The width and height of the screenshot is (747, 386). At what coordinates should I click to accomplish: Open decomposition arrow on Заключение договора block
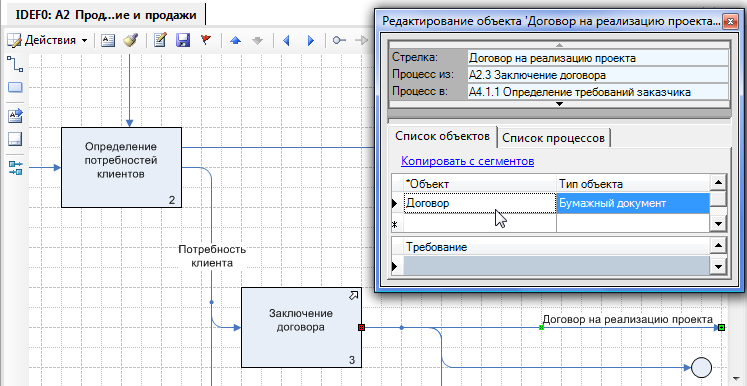pos(353,296)
